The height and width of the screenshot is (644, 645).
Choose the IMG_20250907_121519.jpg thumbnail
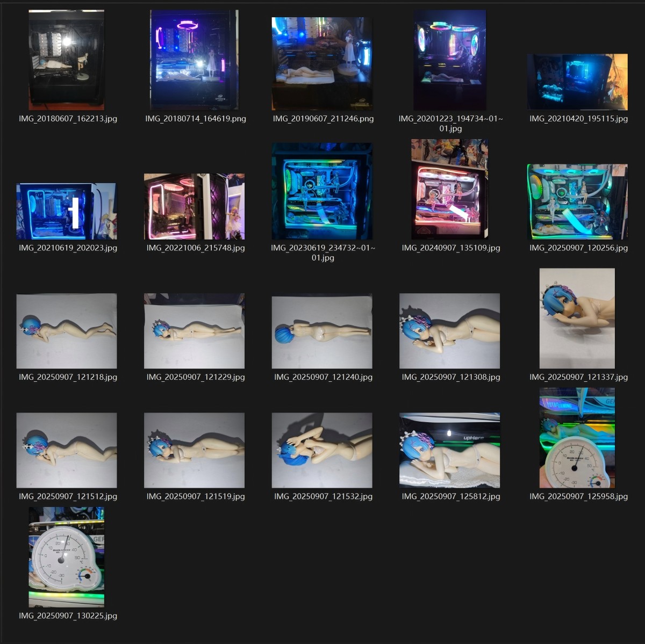pos(194,450)
